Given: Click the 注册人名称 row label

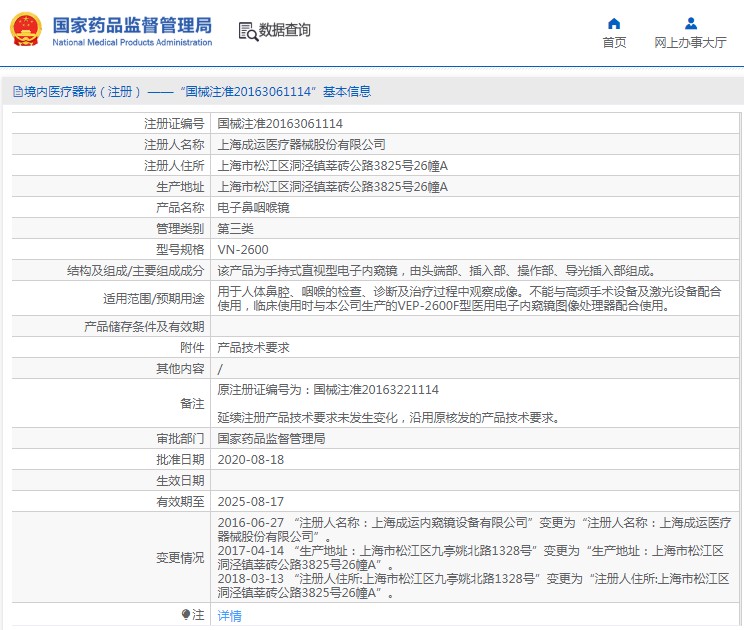Looking at the screenshot, I should click(x=174, y=145).
